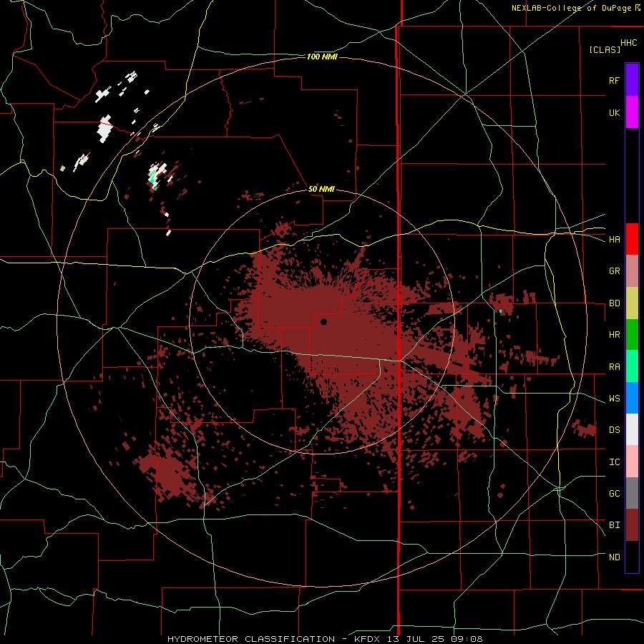The width and height of the screenshot is (644, 644).
Task: Select the dusty pink GR swatch
Action: (632, 270)
